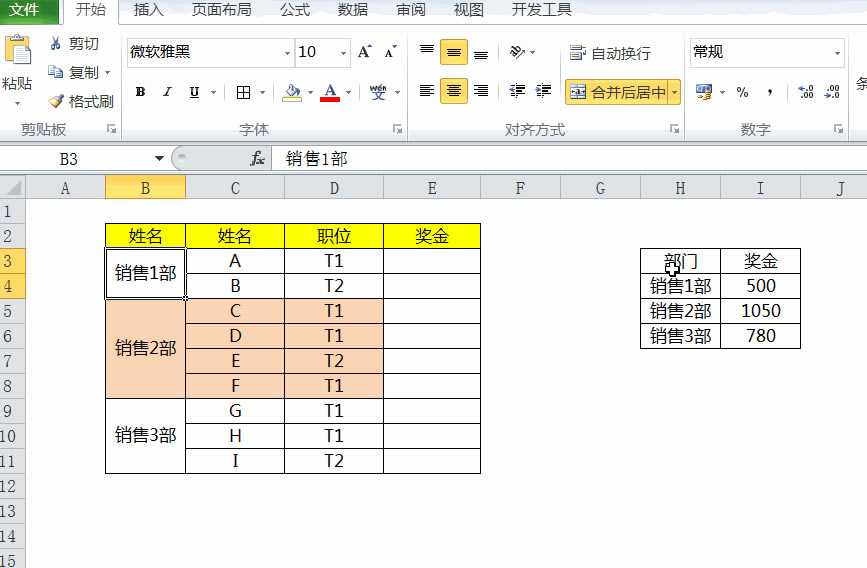Toggle Italic formatting
This screenshot has width=867, height=568.
[167, 92]
